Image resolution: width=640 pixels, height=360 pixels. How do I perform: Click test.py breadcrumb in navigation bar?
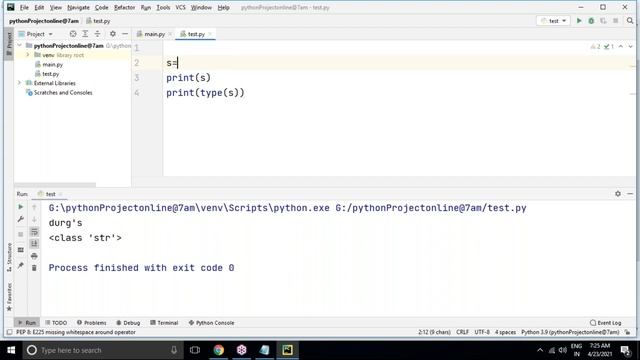(98, 21)
